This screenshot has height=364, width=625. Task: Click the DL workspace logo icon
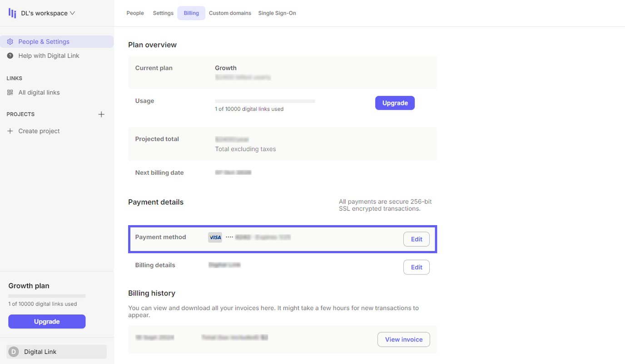coord(12,13)
